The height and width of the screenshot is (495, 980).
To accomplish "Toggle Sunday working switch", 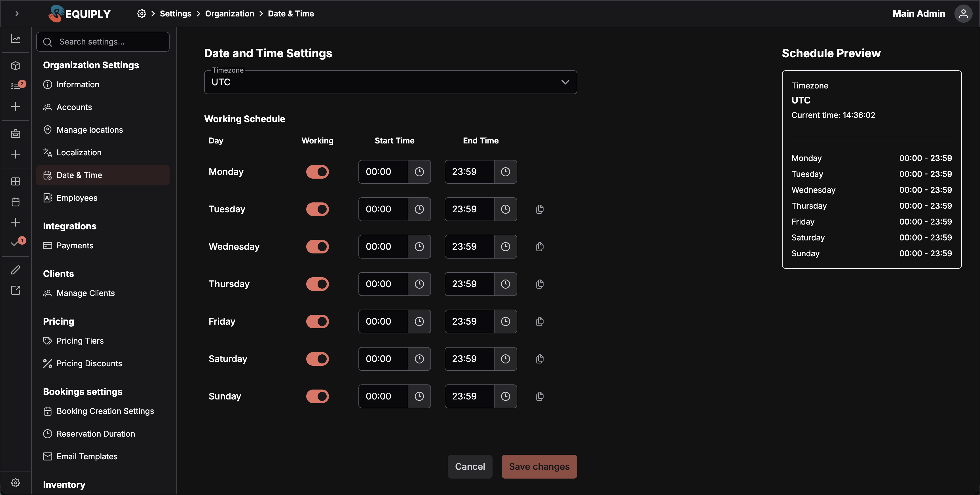I will pos(317,396).
